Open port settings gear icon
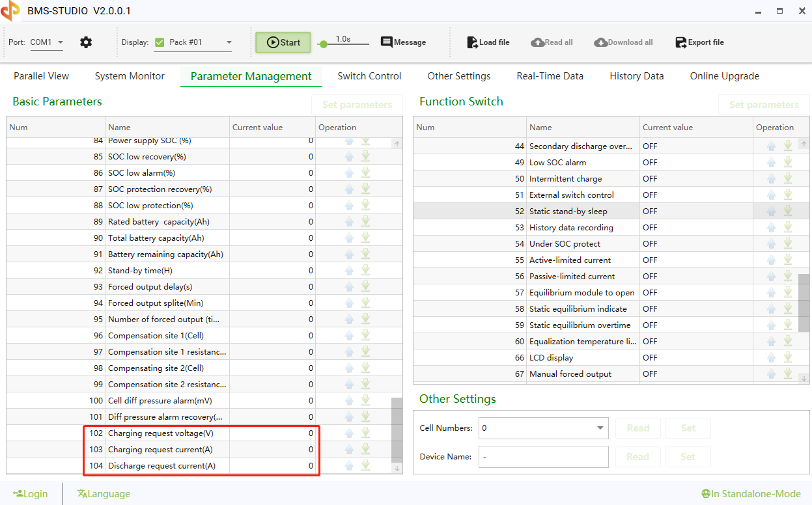 (x=86, y=42)
